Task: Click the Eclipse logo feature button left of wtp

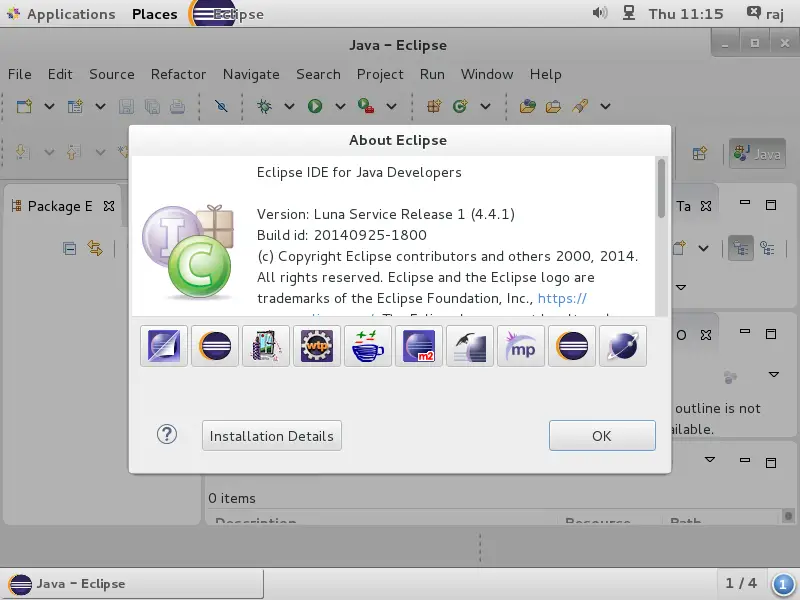Action: coord(215,346)
